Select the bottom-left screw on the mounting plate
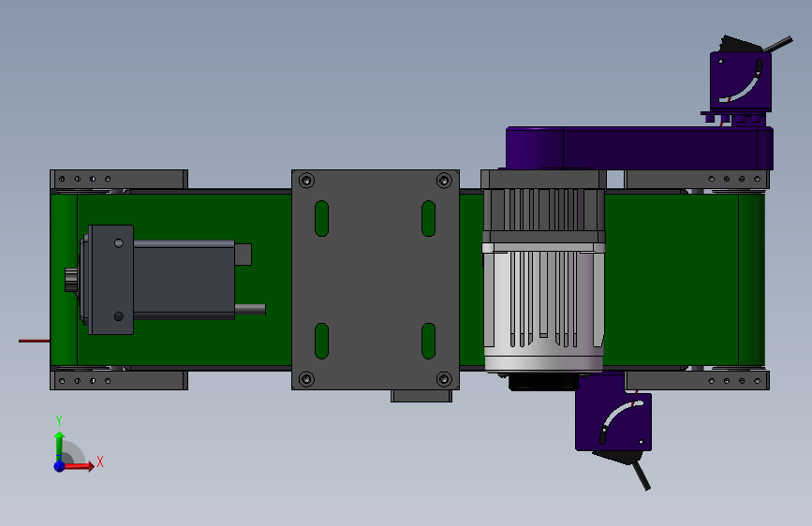This screenshot has width=812, height=526. coord(306,379)
